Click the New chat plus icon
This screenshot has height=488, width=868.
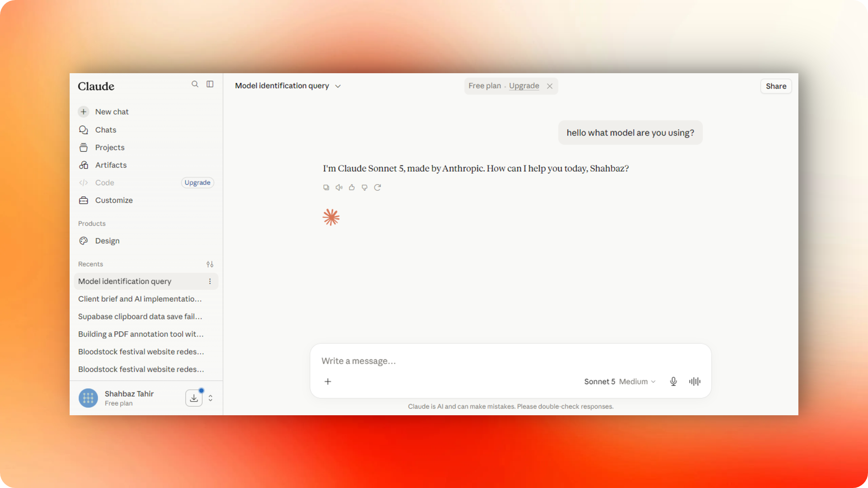84,112
